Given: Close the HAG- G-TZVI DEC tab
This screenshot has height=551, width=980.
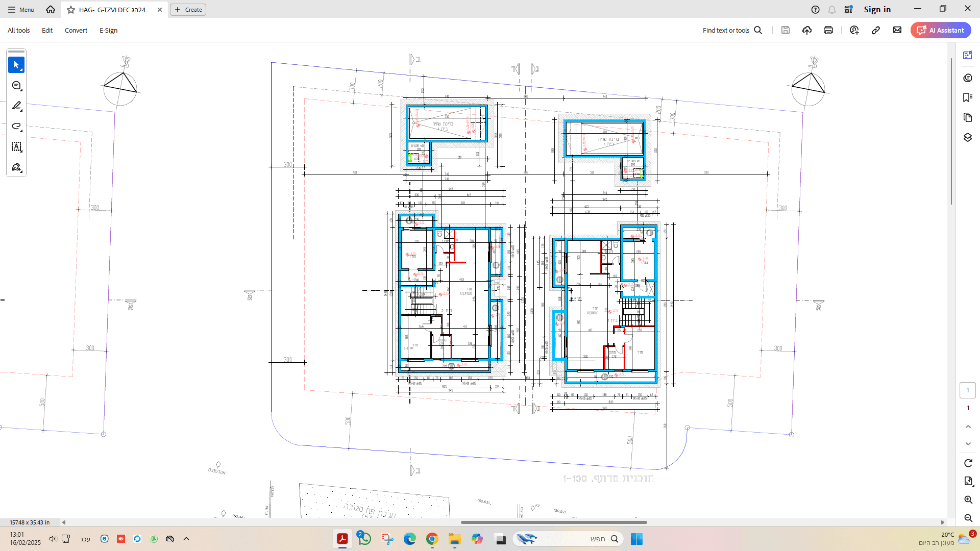Looking at the screenshot, I should pos(160,10).
